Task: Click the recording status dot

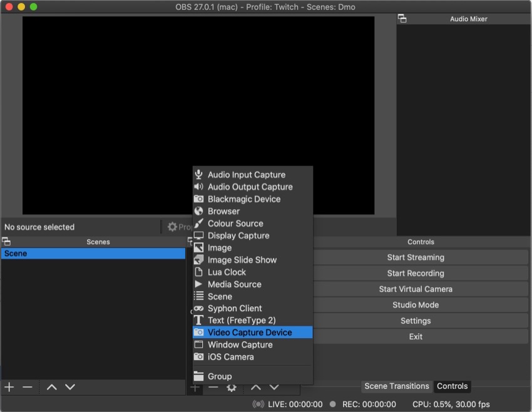Action: (333, 404)
